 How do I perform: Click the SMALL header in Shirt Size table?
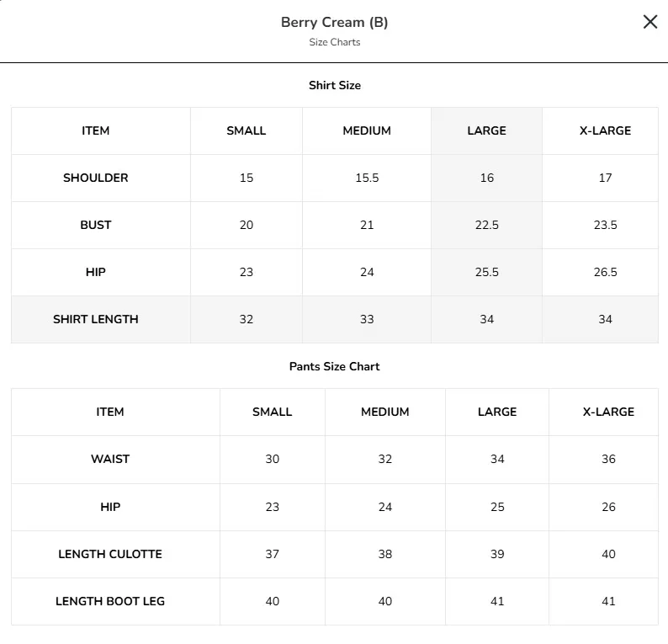(x=247, y=130)
